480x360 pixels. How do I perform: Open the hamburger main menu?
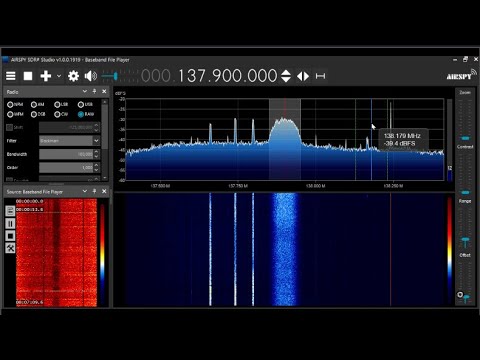pos(11,76)
